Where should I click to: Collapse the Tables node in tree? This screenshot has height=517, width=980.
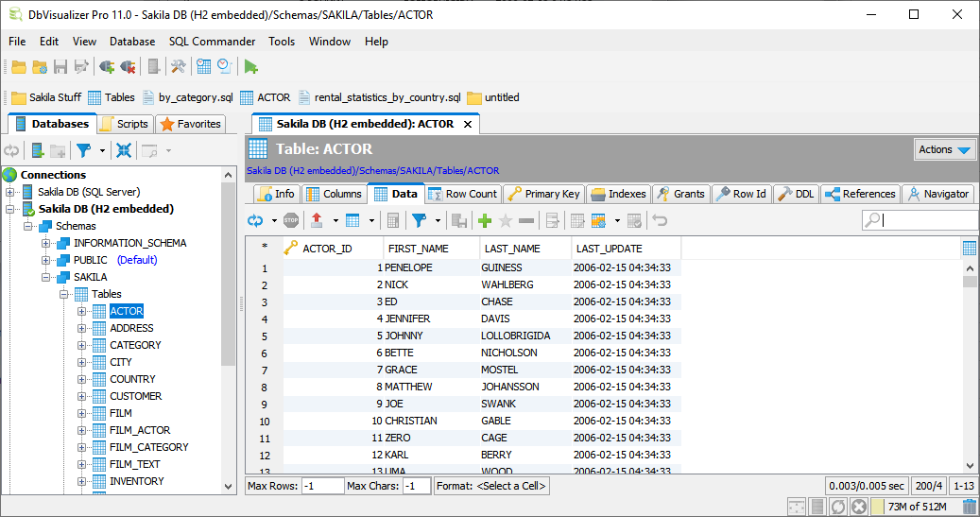63,294
